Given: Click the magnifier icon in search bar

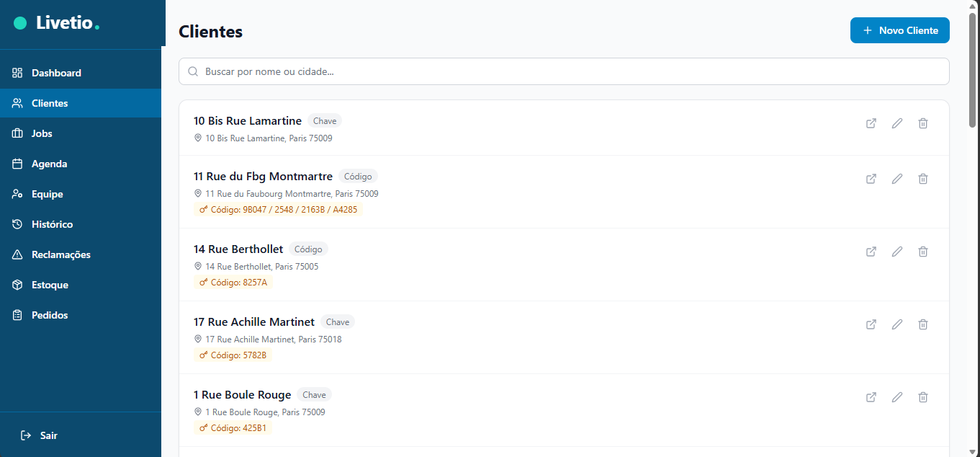Looking at the screenshot, I should click(193, 71).
